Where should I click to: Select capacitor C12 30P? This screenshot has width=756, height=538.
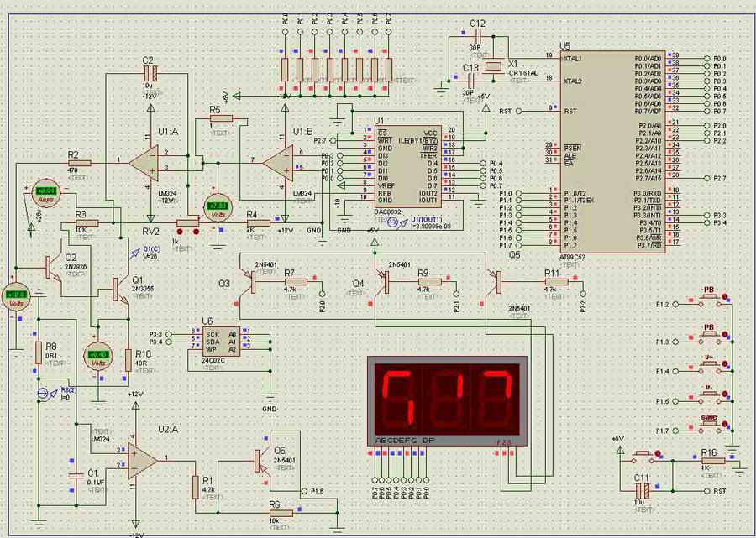(x=477, y=35)
